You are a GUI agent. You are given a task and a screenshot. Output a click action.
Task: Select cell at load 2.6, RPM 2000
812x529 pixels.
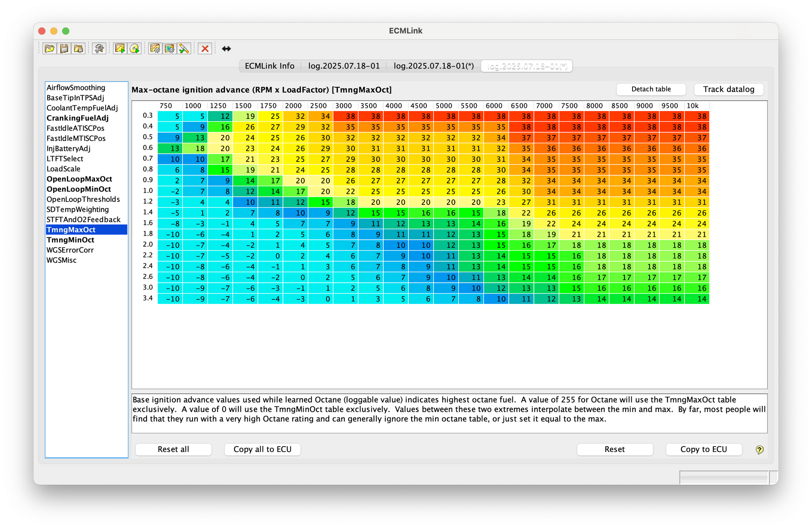click(296, 277)
